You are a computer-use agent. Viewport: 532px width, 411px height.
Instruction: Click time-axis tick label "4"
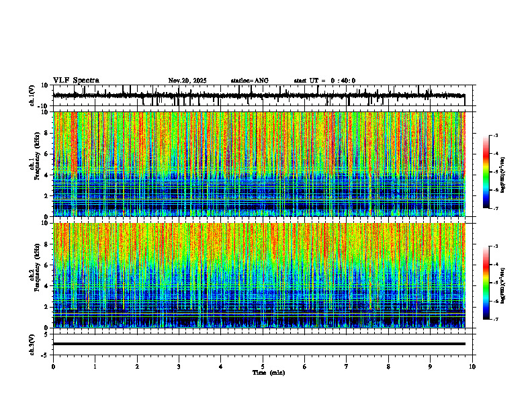click(221, 367)
